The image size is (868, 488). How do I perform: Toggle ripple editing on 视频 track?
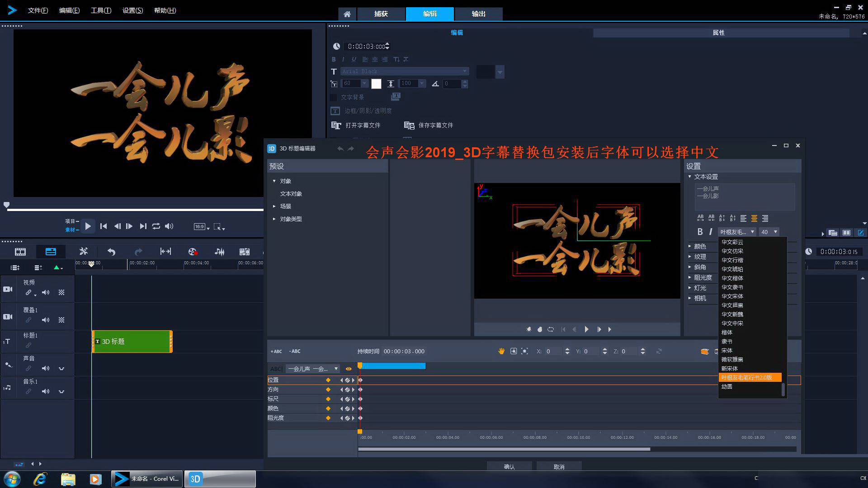point(29,293)
